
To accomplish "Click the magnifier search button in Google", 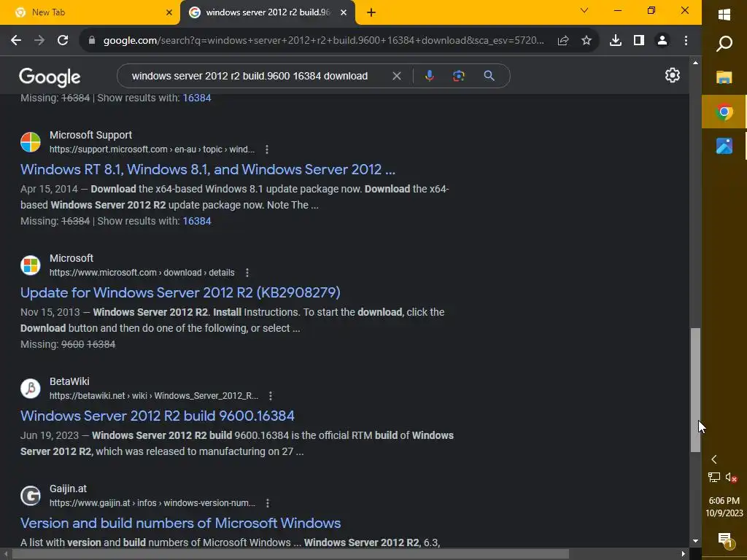I will 489,76.
